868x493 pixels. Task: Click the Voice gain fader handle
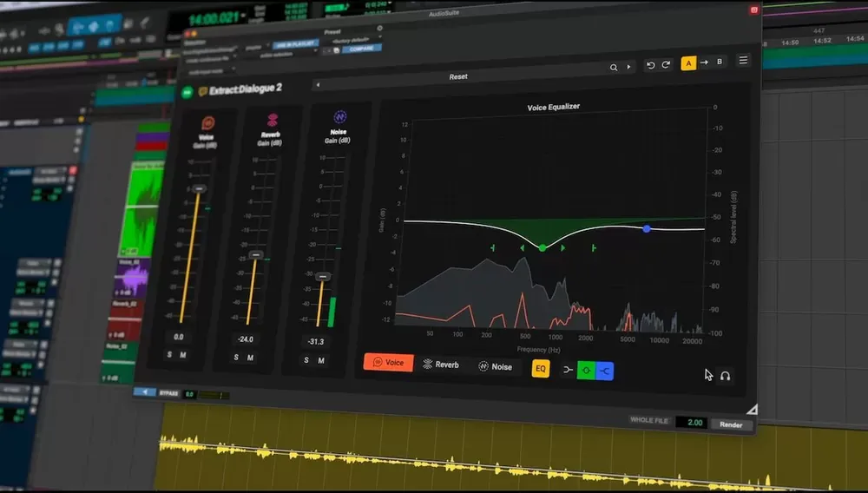[x=200, y=188]
